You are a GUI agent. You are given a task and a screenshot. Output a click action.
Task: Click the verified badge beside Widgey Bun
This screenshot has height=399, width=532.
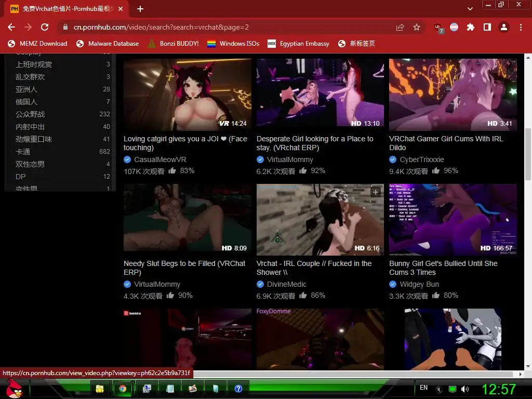(x=393, y=284)
